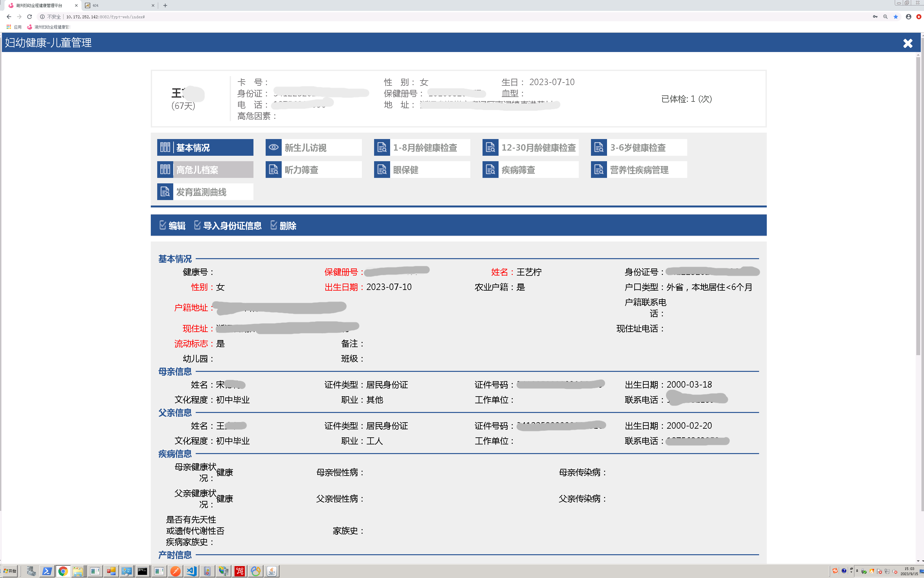Click 导入身份证信息 in the action bar

click(x=228, y=225)
